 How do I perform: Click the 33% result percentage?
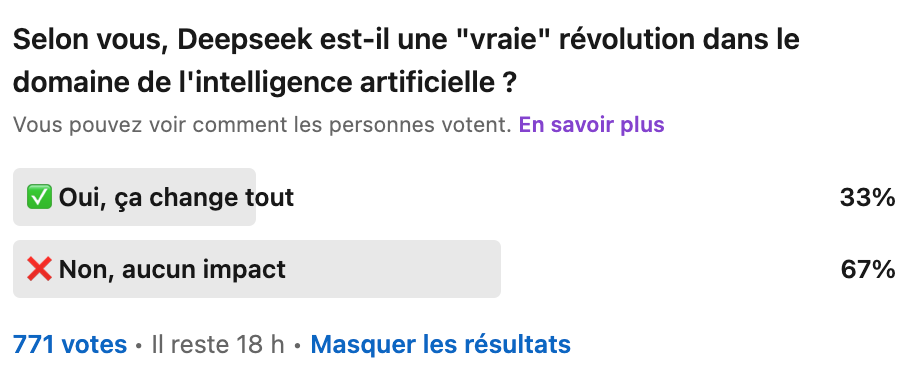pyautogui.click(x=867, y=198)
